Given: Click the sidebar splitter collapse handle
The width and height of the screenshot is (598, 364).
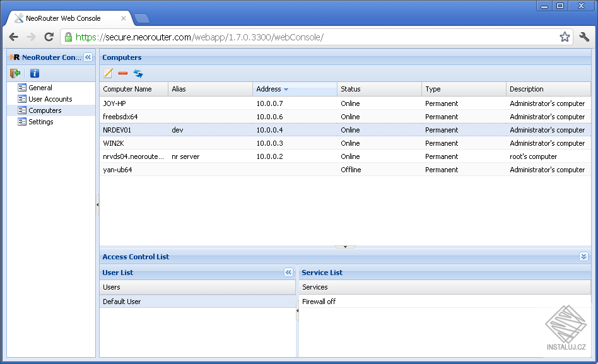Looking at the screenshot, I should [97, 205].
